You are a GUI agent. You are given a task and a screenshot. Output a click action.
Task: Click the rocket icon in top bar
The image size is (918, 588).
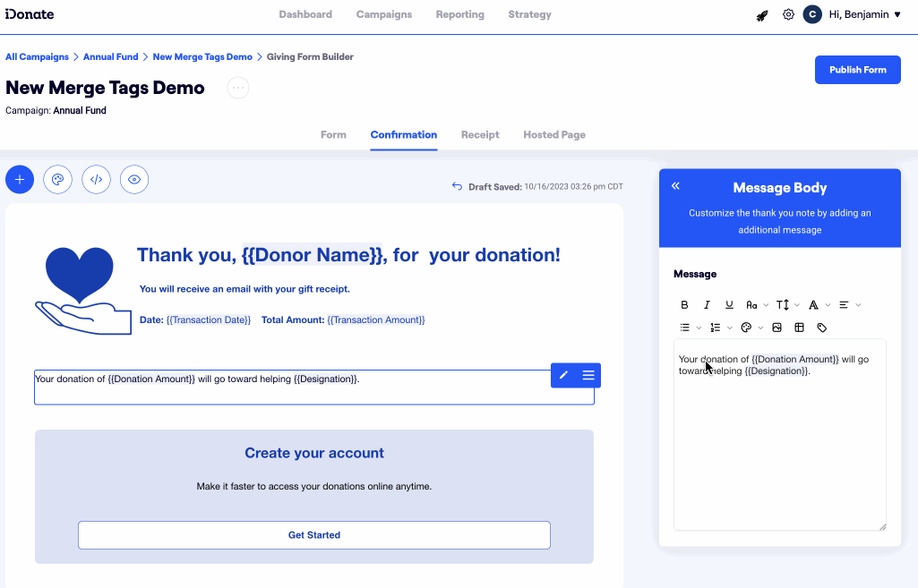[762, 15]
